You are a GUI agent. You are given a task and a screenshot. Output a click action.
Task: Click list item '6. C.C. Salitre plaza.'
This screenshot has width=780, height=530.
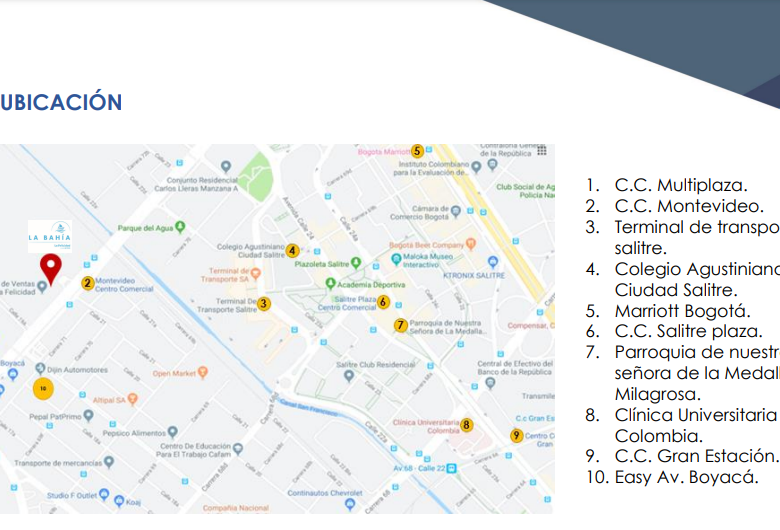[x=674, y=331]
